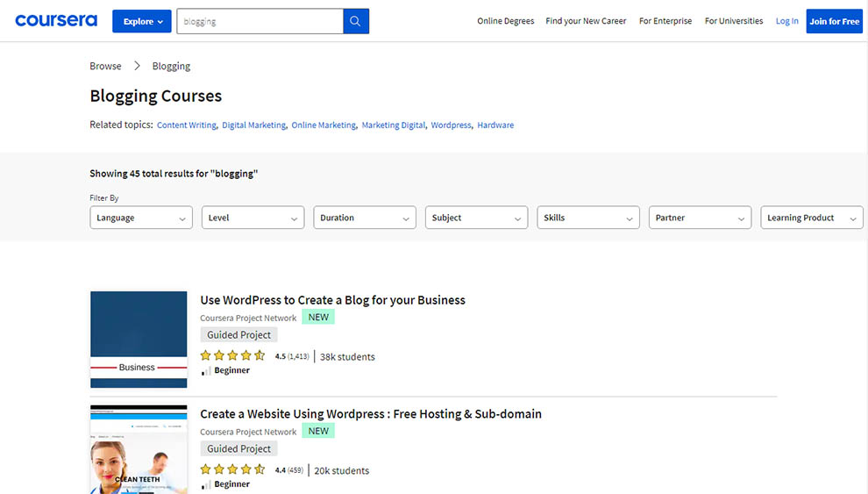Click the Log In link
Screen dimensions: 868x494
(786, 21)
